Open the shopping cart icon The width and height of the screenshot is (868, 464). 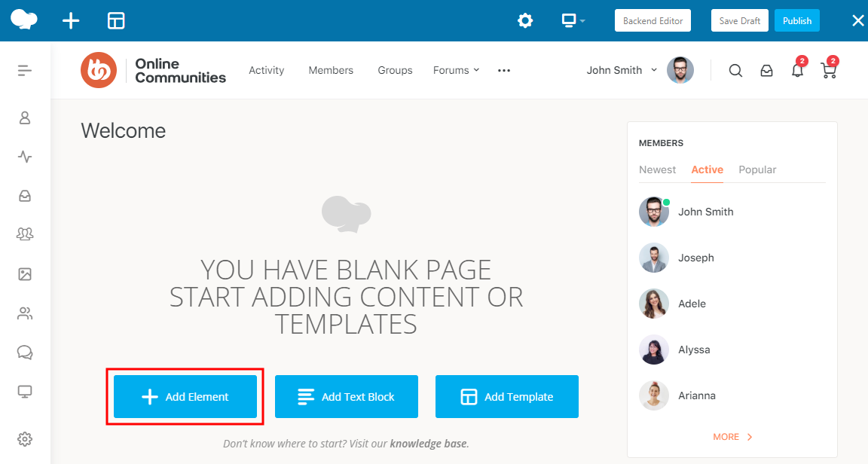coord(828,71)
